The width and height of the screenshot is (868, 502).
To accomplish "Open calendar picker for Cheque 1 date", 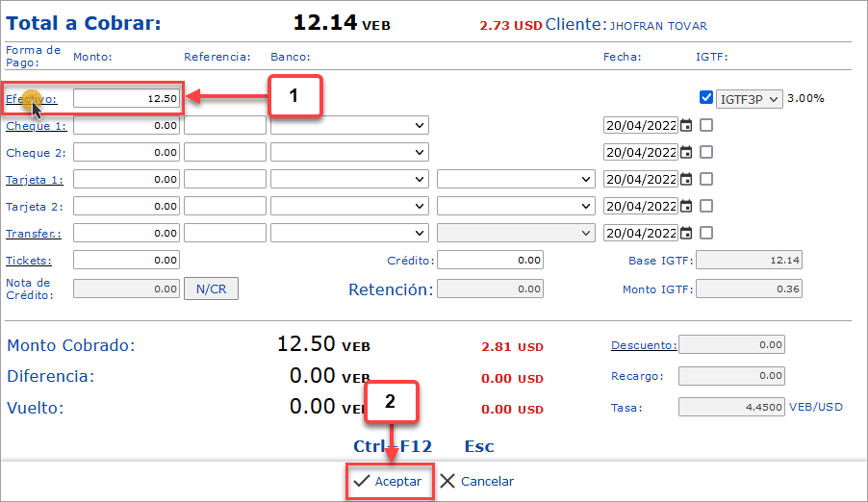I will click(x=686, y=126).
